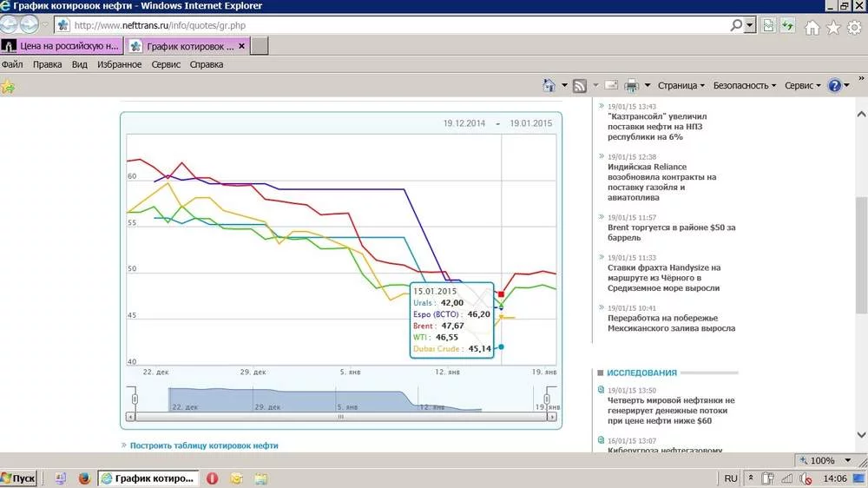Open the Избранное menu
Image resolution: width=868 pixels, height=488 pixels.
click(119, 64)
